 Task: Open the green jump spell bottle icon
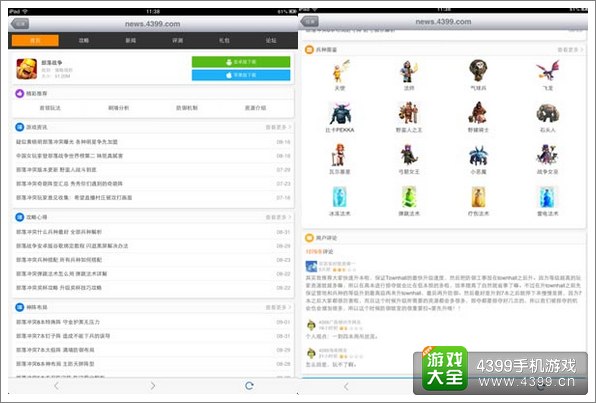point(409,197)
